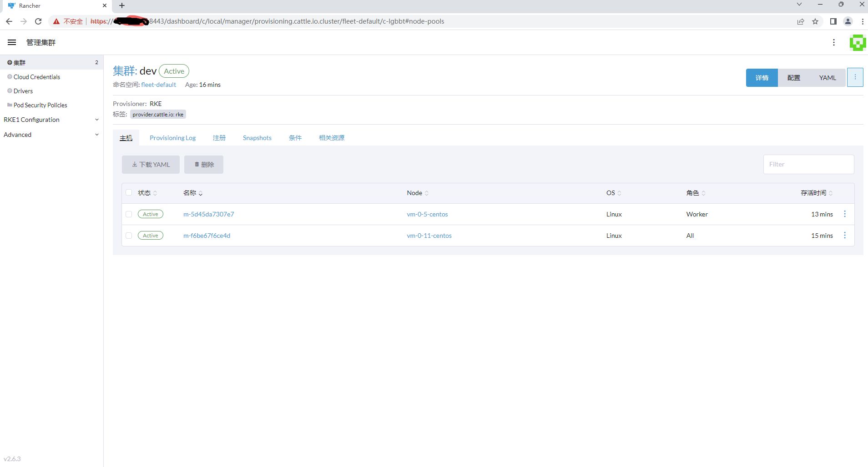The image size is (868, 467).
Task: Open the Snapshots tab
Action: click(257, 138)
